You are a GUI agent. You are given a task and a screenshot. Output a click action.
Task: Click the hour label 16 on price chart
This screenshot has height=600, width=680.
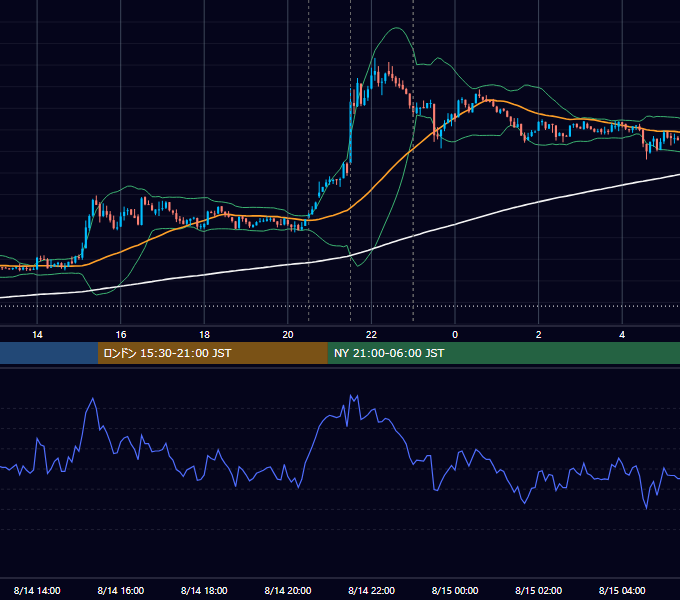click(121, 335)
